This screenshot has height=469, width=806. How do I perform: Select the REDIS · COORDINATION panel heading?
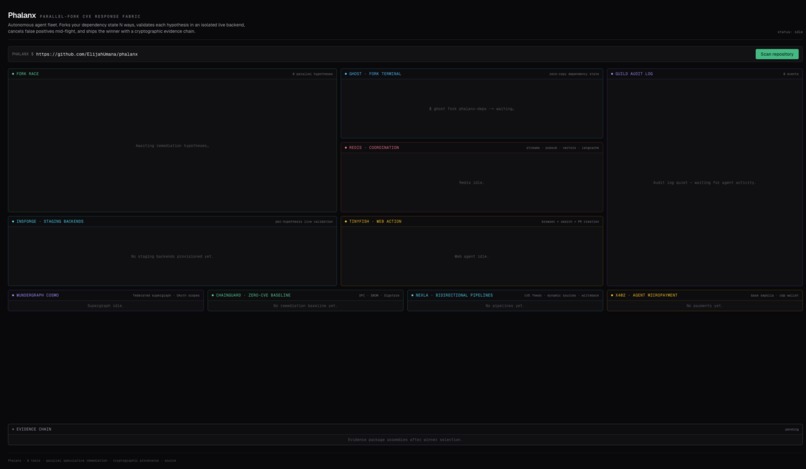[374, 148]
